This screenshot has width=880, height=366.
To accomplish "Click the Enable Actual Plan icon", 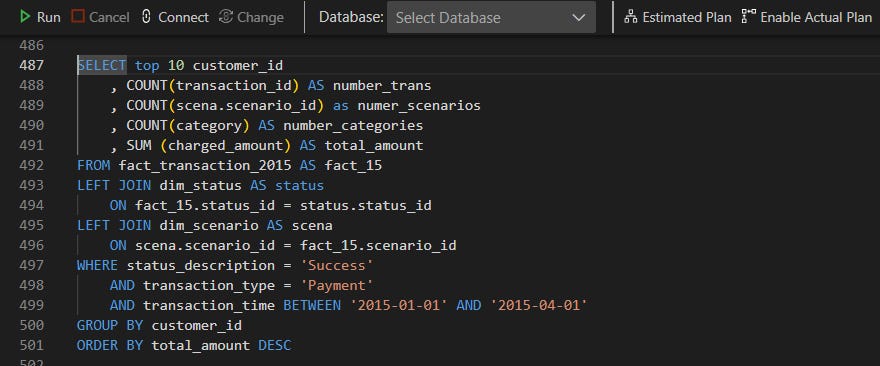I will tap(749, 17).
